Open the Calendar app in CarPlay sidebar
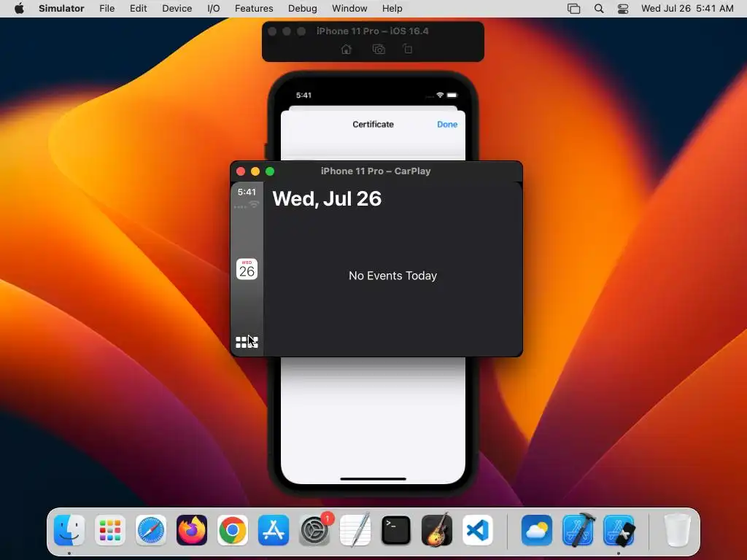 (x=247, y=269)
